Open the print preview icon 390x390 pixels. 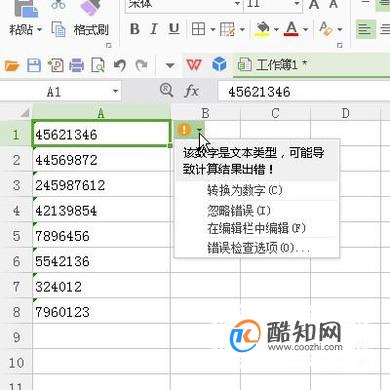click(98, 65)
